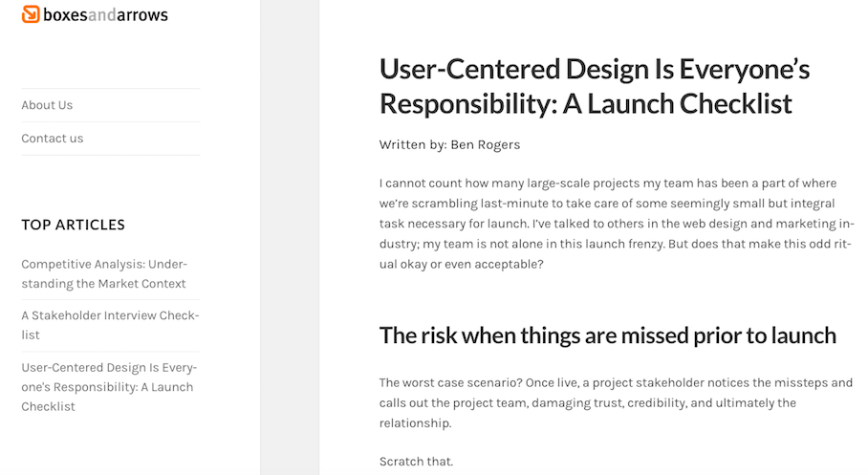
Task: Click 'standing the Market Context' link text
Action: pyautogui.click(x=103, y=284)
